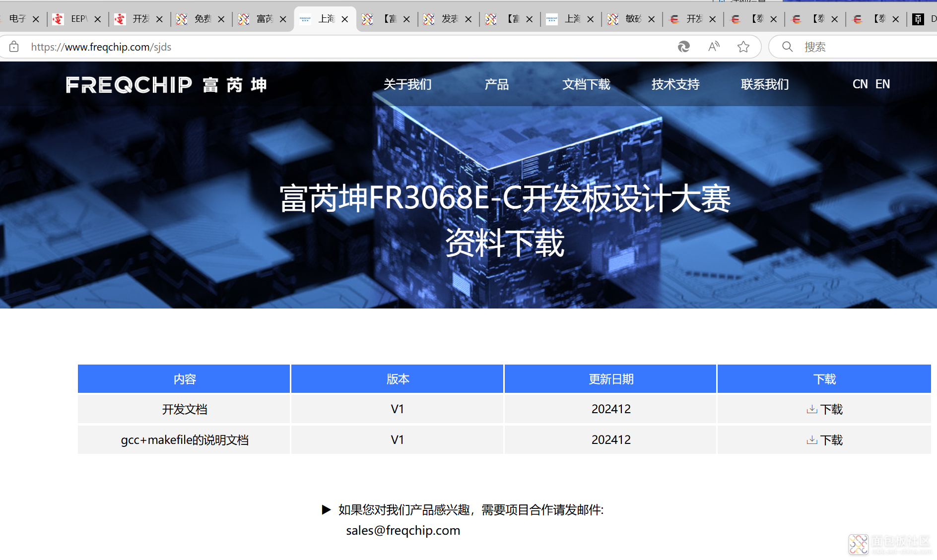Screen dimensions: 937x560
Task: Open the 联系我们 menu
Action: point(765,84)
